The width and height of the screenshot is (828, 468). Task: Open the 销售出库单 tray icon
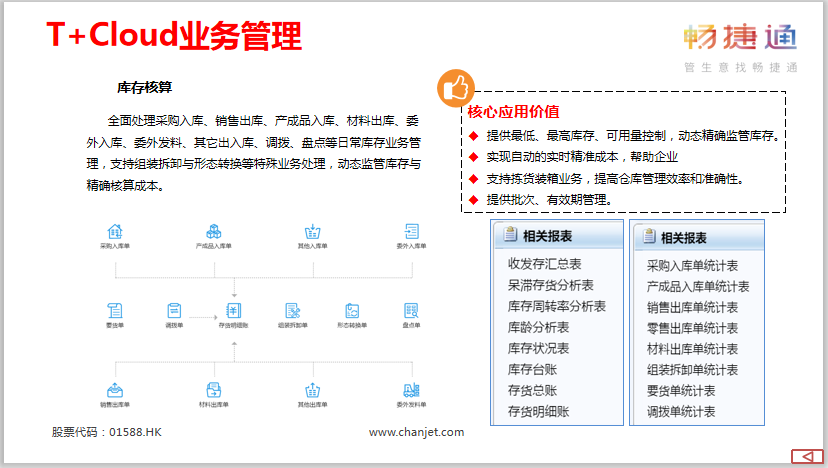(x=115, y=390)
